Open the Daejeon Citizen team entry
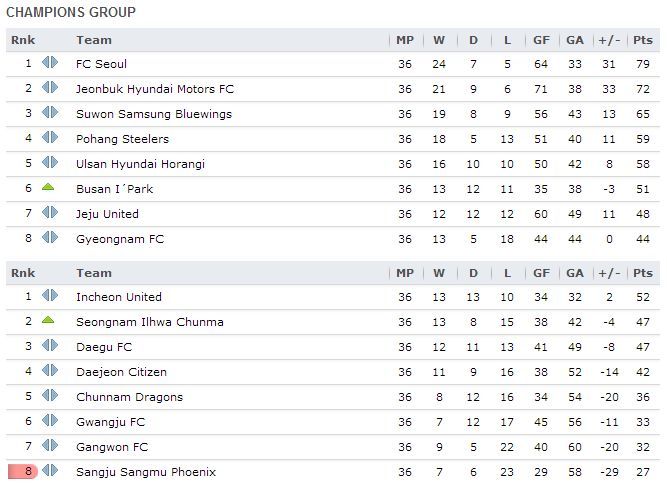The height and width of the screenshot is (497, 667). click(x=121, y=372)
